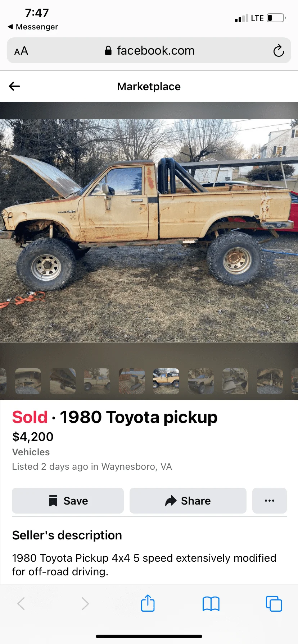Reload the page with the refresh icon
Viewport: 298px width, 644px height.
[x=279, y=51]
